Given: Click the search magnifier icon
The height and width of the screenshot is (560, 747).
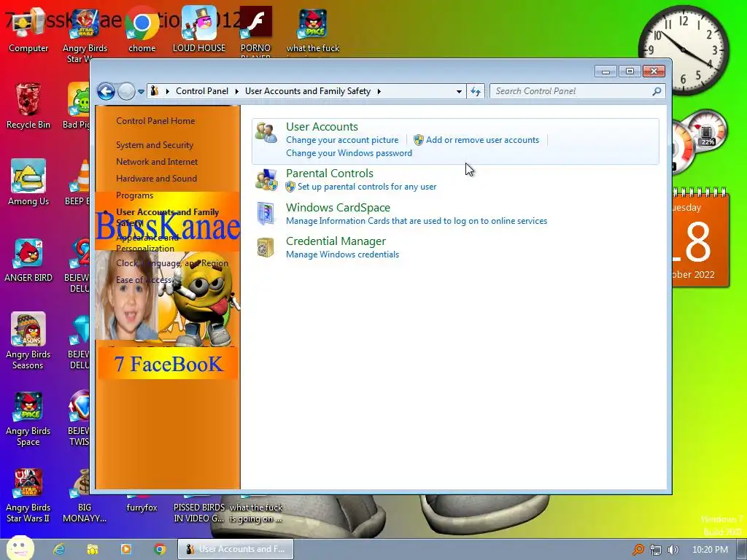Looking at the screenshot, I should [657, 91].
